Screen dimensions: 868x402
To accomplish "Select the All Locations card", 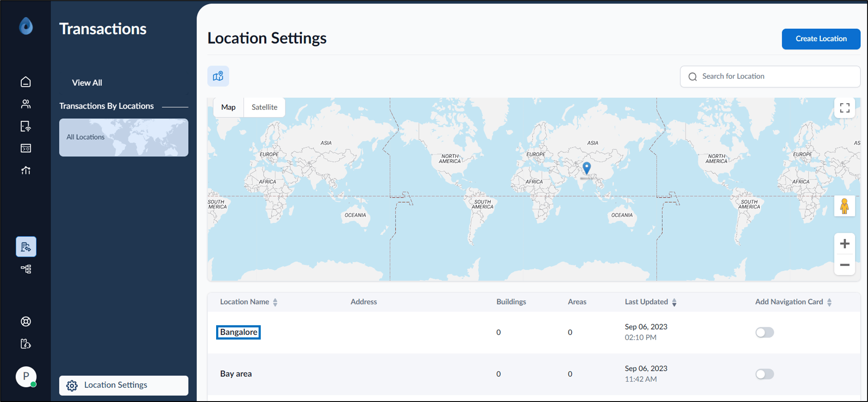I will tap(124, 137).
